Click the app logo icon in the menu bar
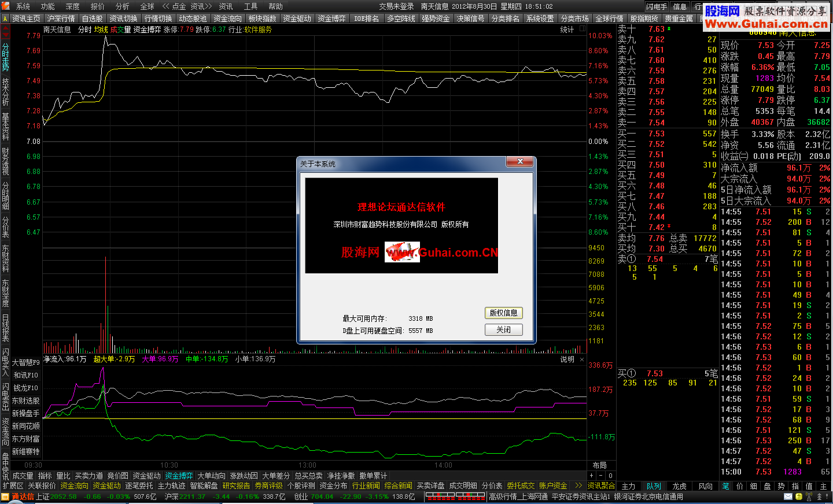The image size is (833, 504). click(x=6, y=6)
